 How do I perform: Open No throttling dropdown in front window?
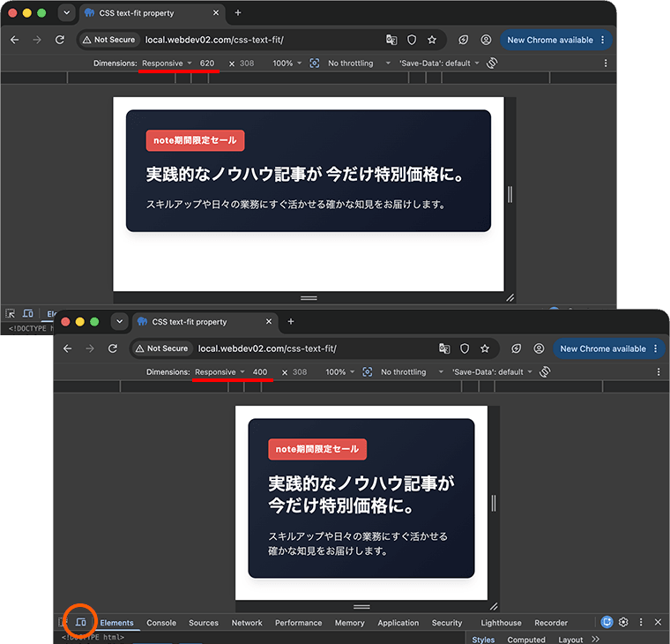(x=412, y=372)
